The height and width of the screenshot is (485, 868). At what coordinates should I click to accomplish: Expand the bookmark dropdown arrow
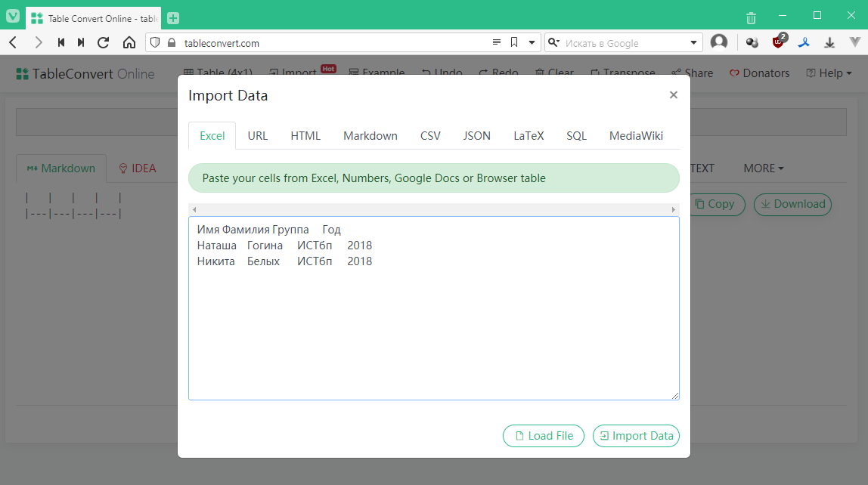point(532,43)
